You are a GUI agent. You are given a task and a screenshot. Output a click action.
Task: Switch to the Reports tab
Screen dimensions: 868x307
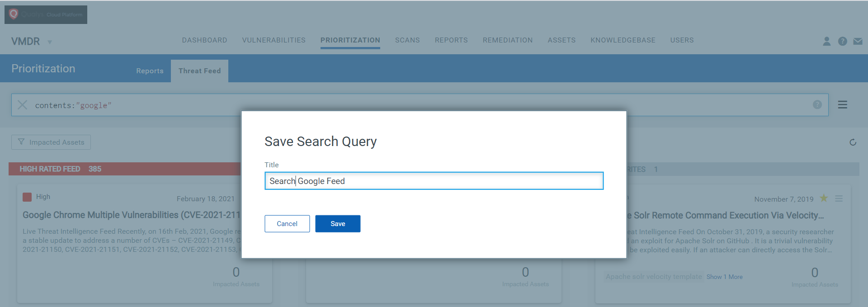point(150,71)
